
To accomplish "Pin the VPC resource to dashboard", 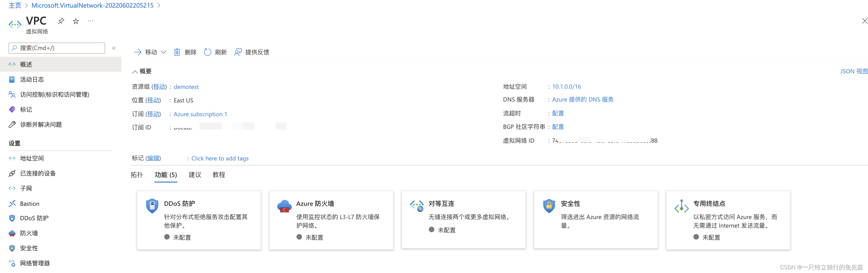I will point(61,21).
